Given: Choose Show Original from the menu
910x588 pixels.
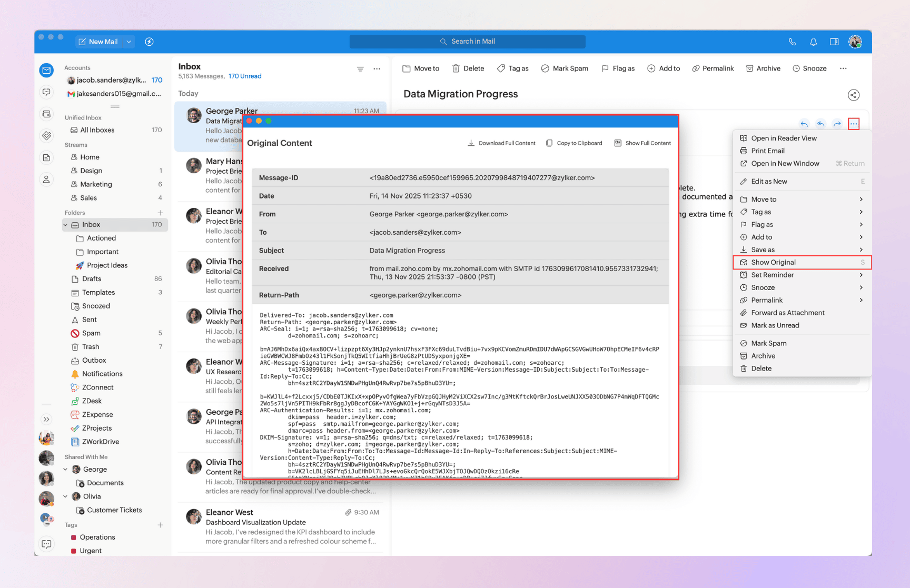Looking at the screenshot, I should click(802, 262).
